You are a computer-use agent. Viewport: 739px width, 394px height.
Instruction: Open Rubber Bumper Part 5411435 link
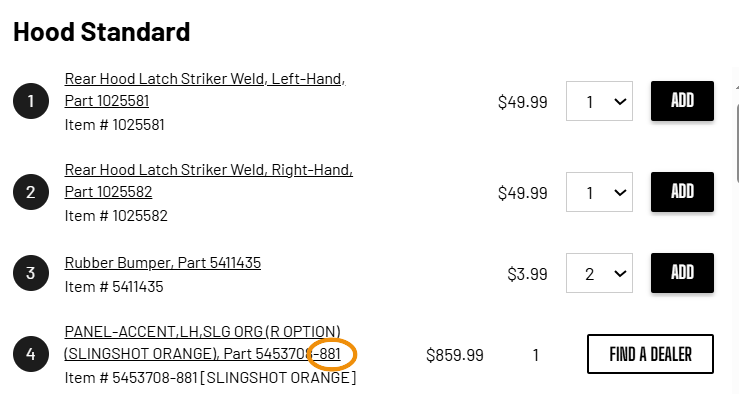tap(163, 263)
